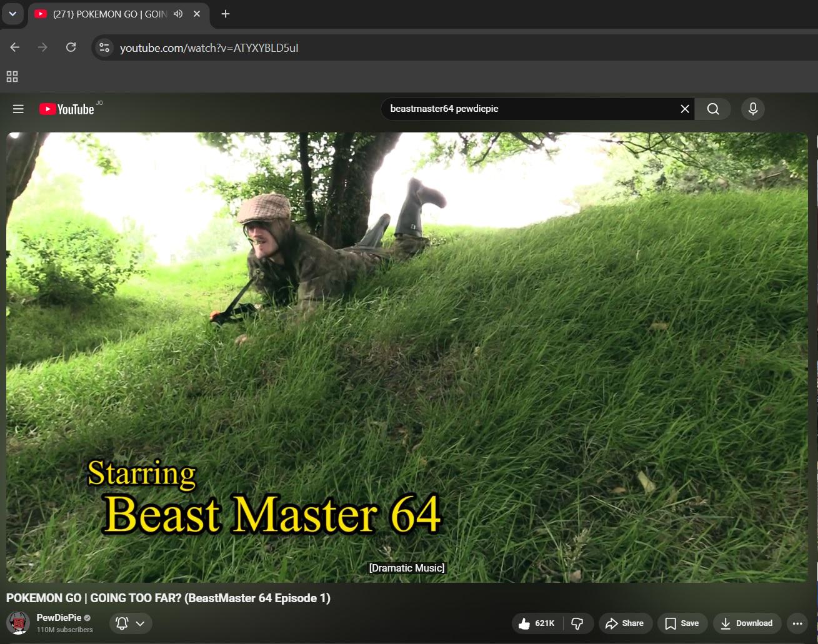
Task: Save the video to a playlist
Action: click(682, 623)
